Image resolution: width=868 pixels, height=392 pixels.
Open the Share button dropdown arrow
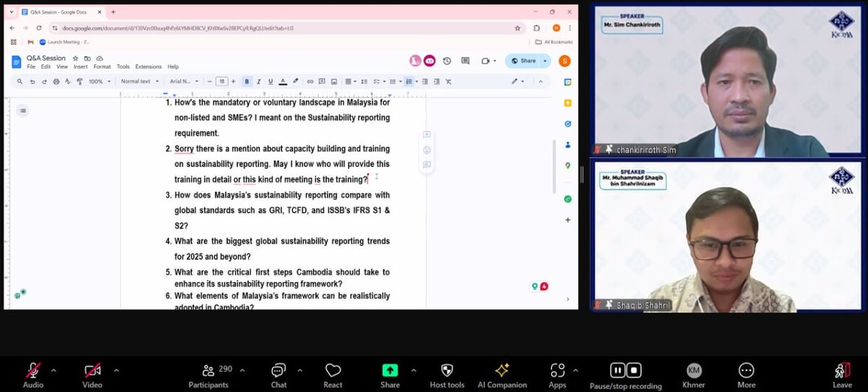tap(545, 61)
